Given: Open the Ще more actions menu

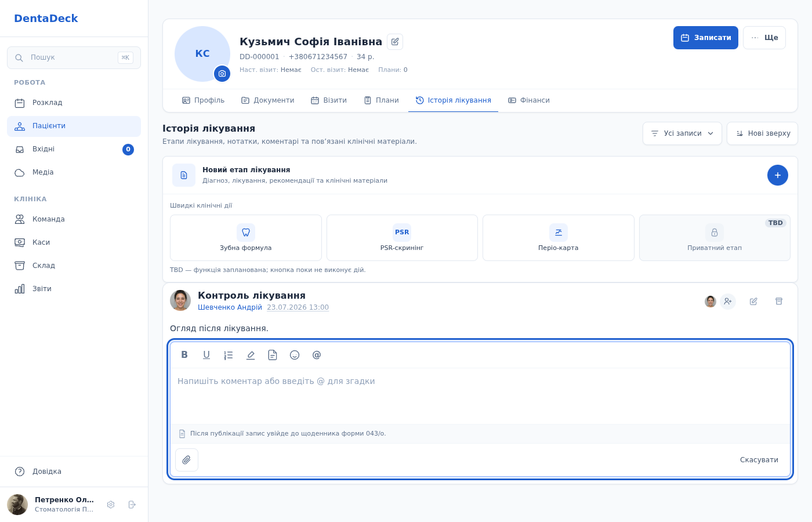Looking at the screenshot, I should (x=764, y=38).
